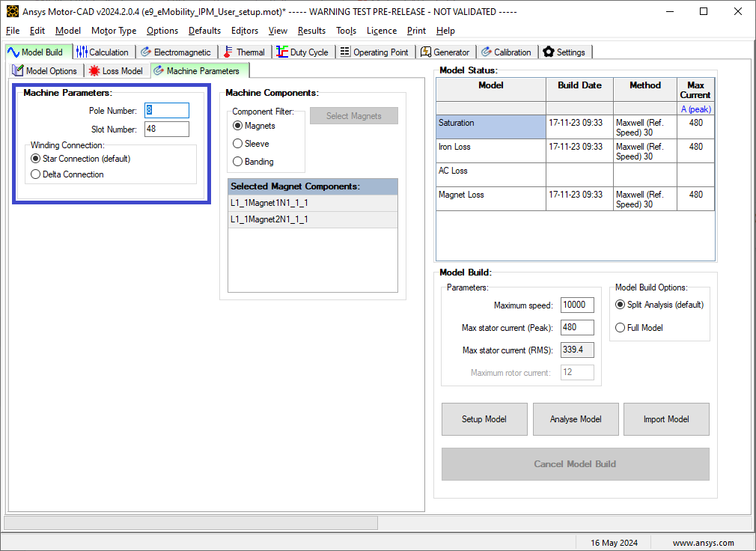Open the Model menu
This screenshot has height=551, width=756.
tap(68, 31)
